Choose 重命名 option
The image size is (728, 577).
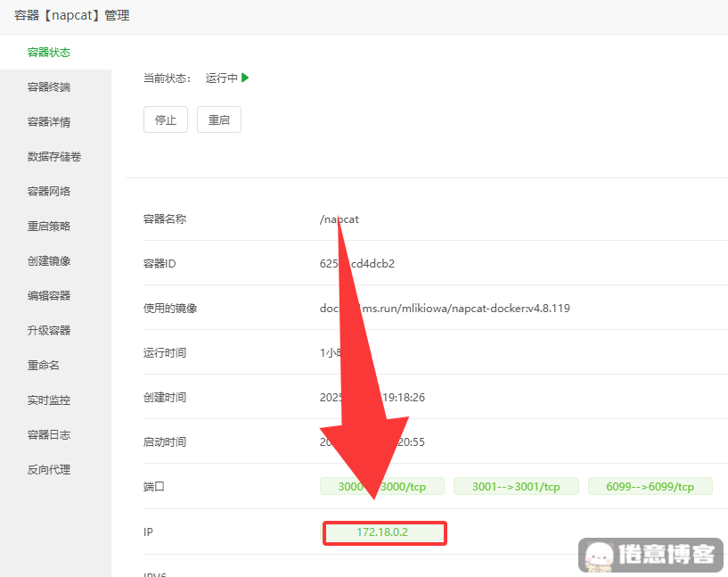pos(44,366)
